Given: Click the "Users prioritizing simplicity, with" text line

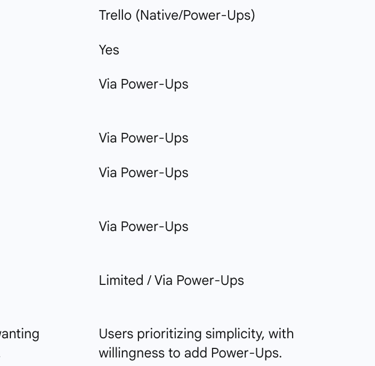Looking at the screenshot, I should pyautogui.click(x=196, y=334).
